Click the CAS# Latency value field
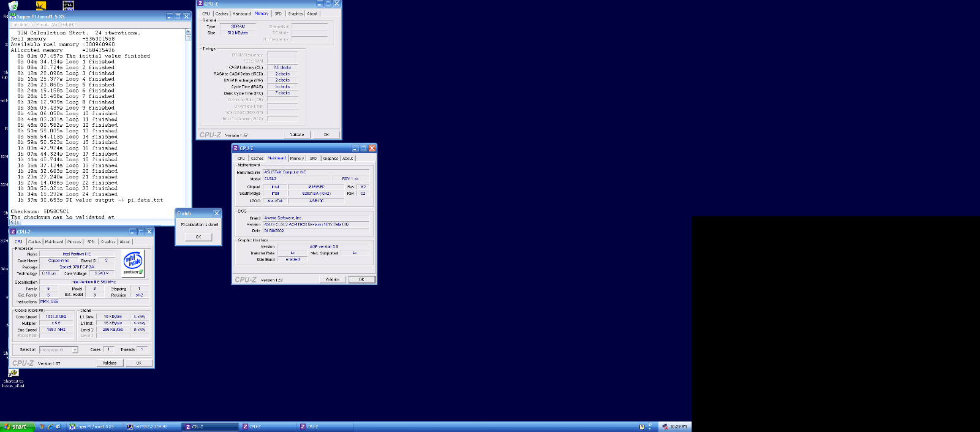980x432 pixels. coord(282,67)
